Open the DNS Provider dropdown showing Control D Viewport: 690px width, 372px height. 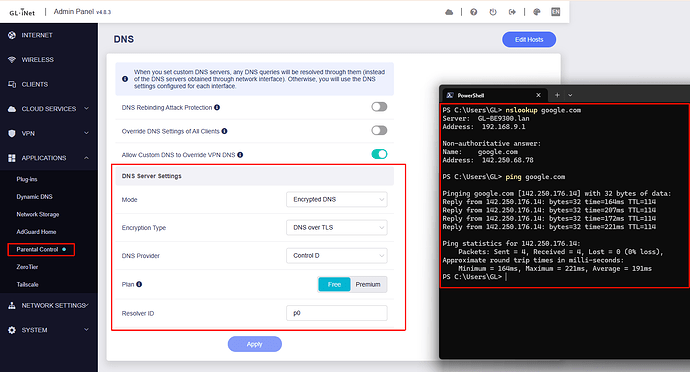(337, 256)
